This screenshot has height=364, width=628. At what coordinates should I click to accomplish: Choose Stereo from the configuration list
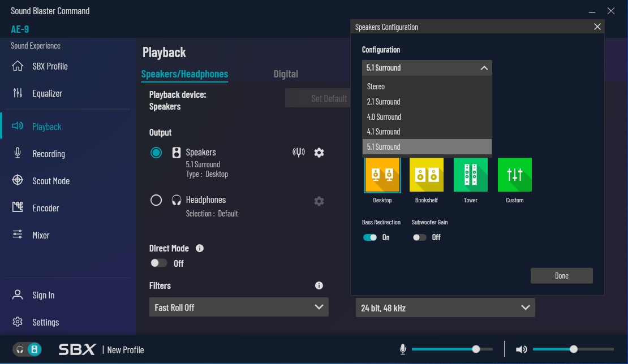point(376,86)
